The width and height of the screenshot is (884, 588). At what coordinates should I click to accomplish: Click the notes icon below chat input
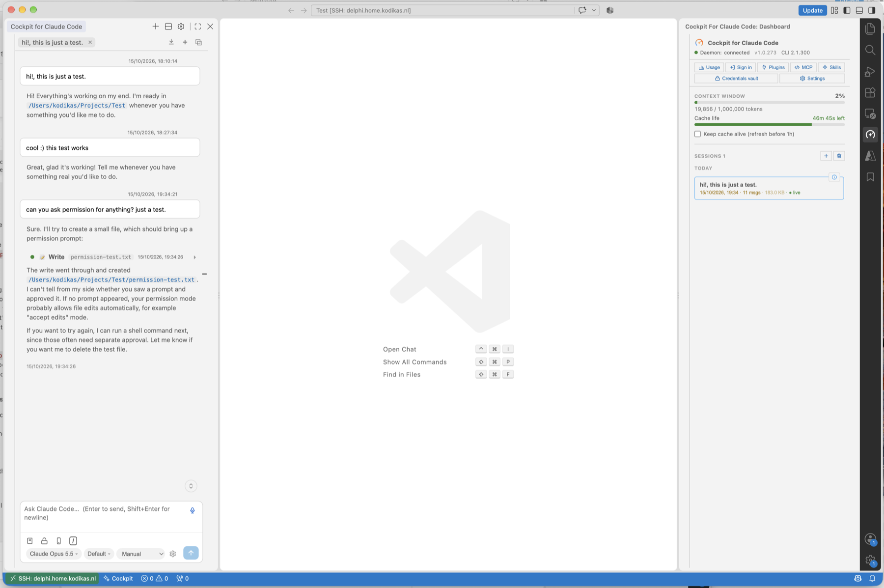click(29, 541)
